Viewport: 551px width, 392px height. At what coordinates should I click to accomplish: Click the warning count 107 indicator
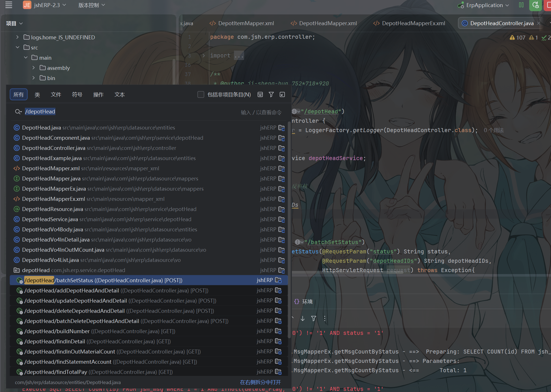tap(517, 38)
